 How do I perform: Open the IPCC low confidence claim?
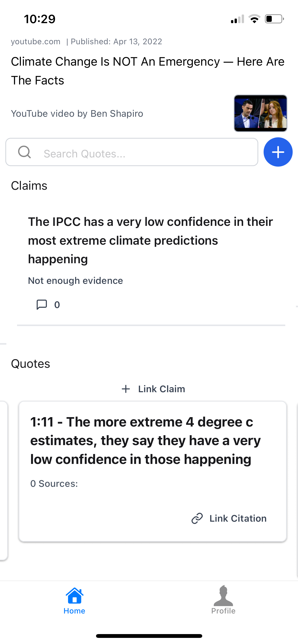[150, 240]
